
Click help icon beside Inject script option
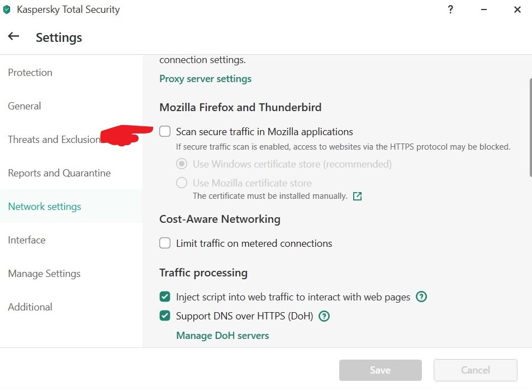[x=421, y=297]
